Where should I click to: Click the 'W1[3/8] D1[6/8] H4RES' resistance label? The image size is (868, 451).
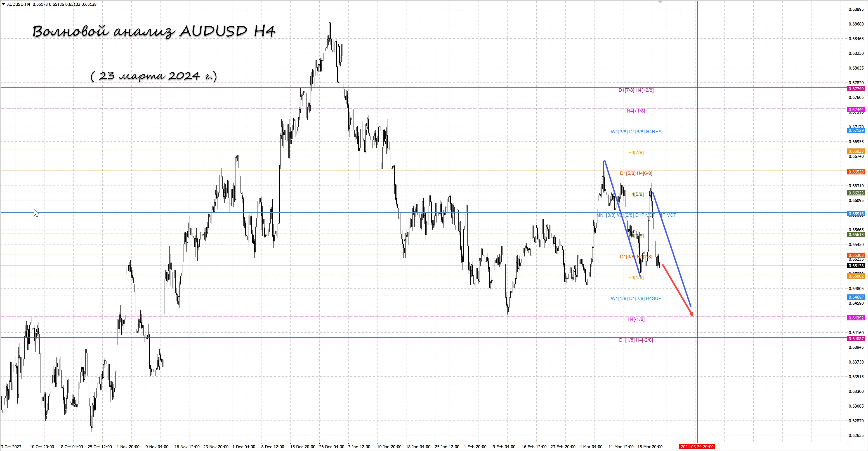[636, 132]
